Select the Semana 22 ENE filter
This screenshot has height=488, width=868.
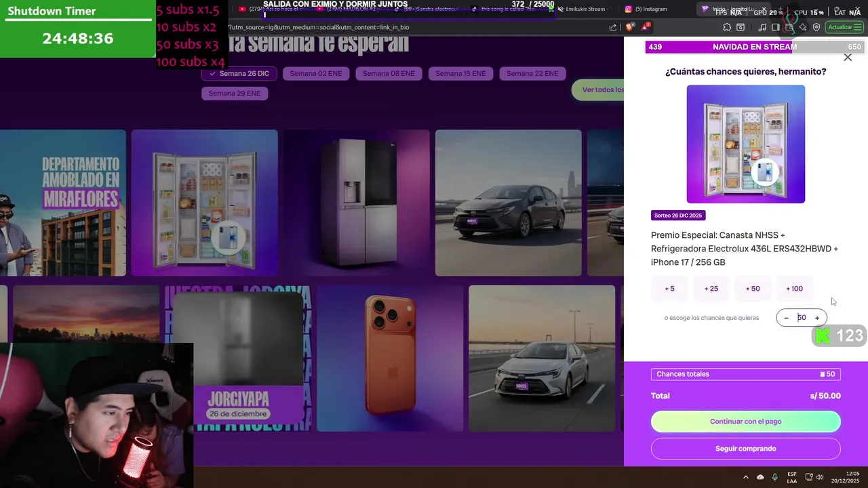coord(532,73)
